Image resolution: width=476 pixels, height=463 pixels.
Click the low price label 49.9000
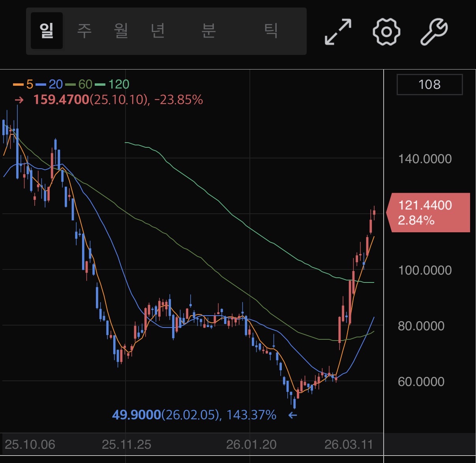pos(137,415)
